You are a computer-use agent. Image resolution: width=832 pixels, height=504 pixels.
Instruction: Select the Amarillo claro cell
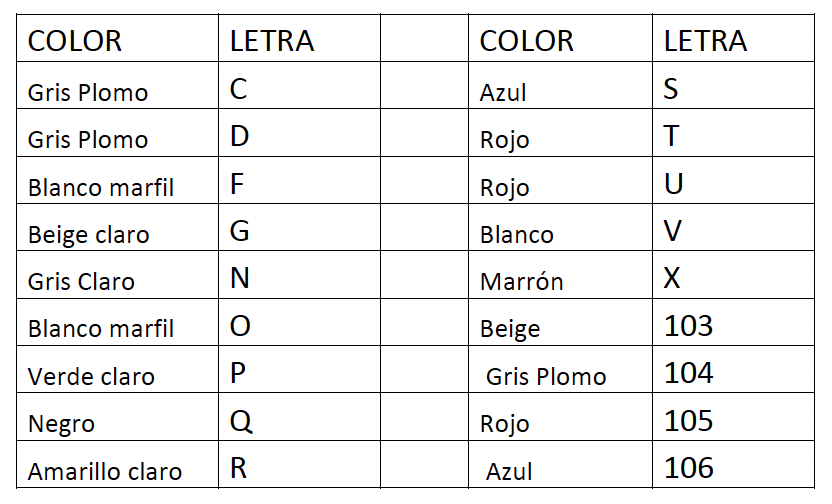coord(105,471)
